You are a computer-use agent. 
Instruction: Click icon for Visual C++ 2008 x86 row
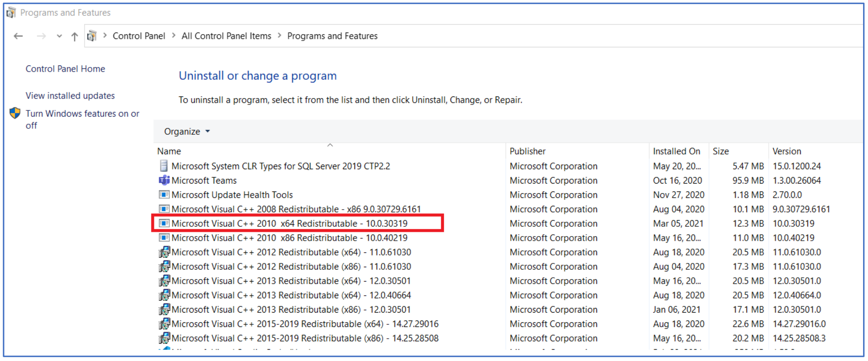[x=164, y=209]
